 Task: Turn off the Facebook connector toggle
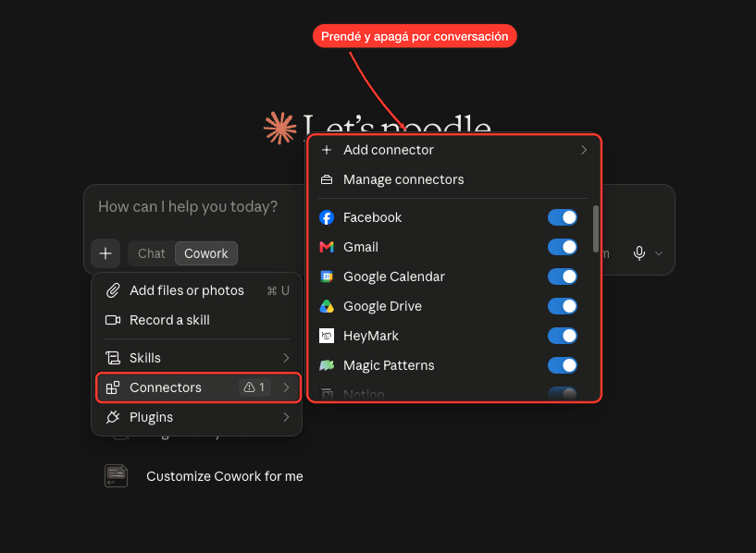[x=563, y=217]
